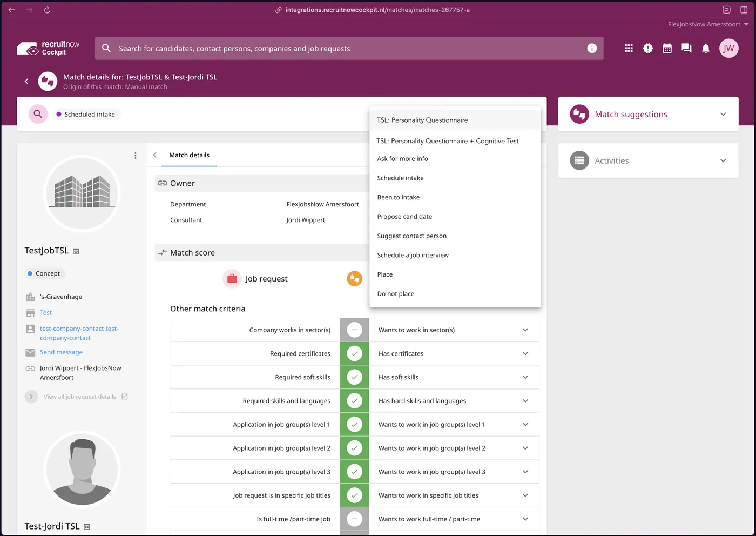Click the notifications bell icon

[706, 49]
